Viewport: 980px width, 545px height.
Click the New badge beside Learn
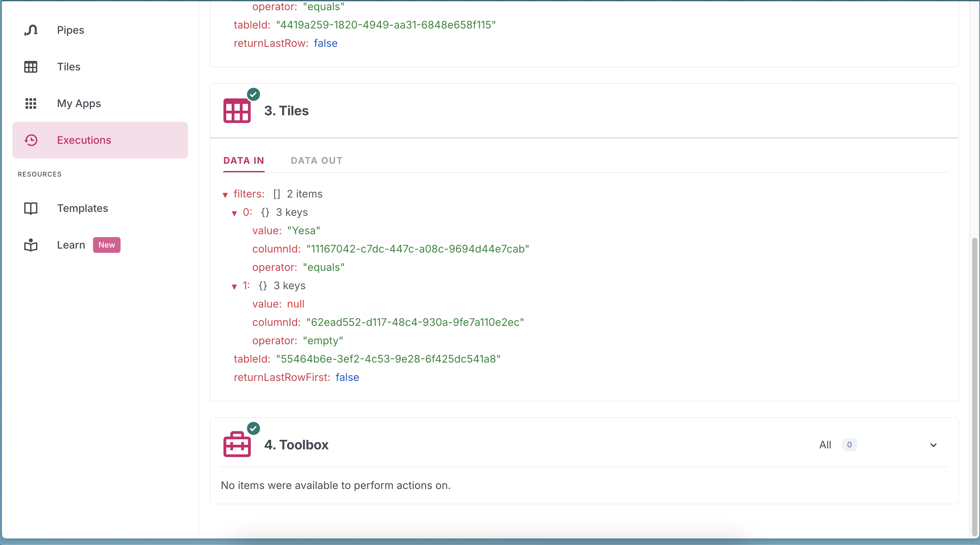106,245
